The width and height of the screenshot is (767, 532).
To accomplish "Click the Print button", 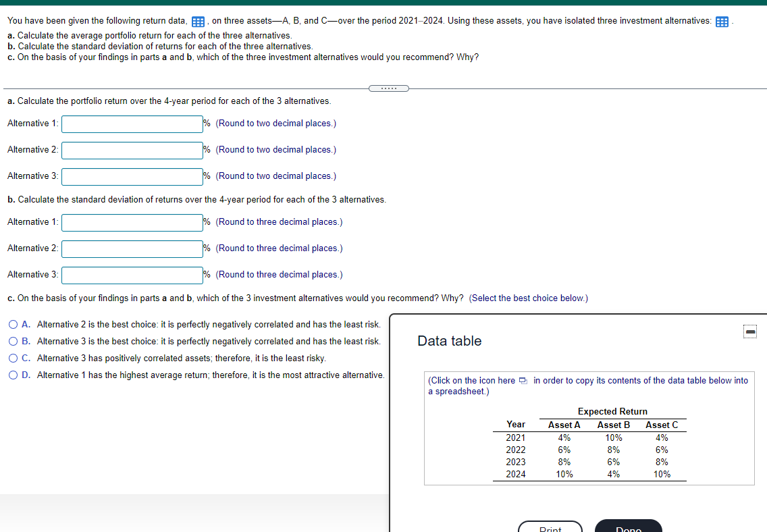I will click(550, 529).
